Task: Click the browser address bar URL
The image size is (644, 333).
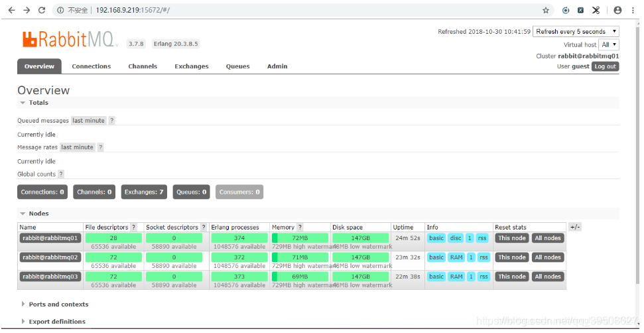Action: 133,10
